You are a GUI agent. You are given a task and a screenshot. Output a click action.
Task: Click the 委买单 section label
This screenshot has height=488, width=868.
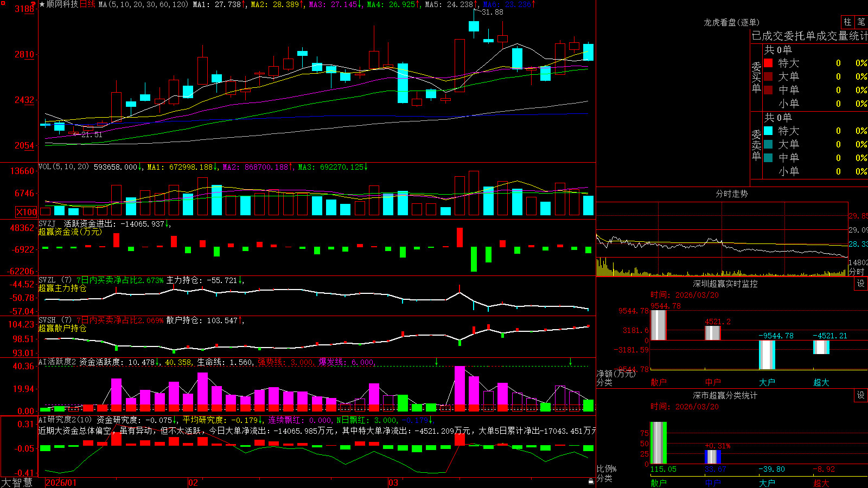(756, 76)
